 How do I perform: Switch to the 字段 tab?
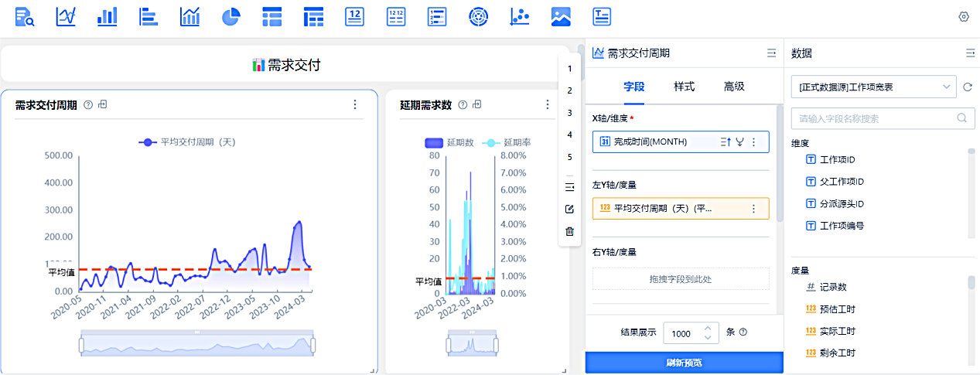point(634,87)
